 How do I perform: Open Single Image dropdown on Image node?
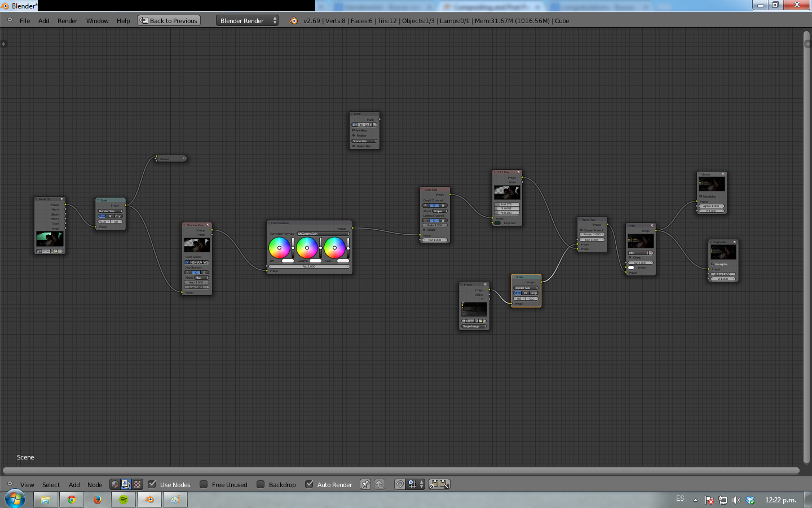point(474,326)
